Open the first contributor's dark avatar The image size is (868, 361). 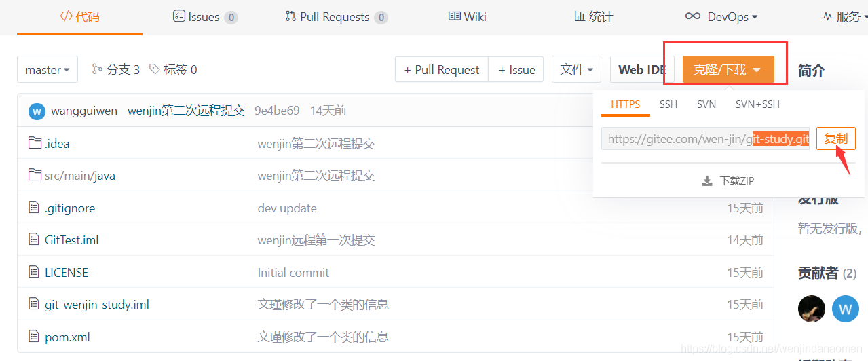tap(812, 309)
